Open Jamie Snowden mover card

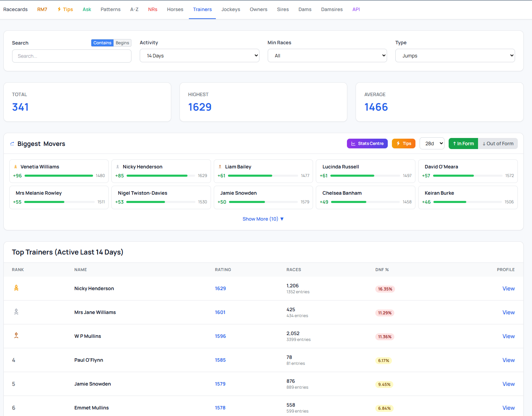point(263,197)
